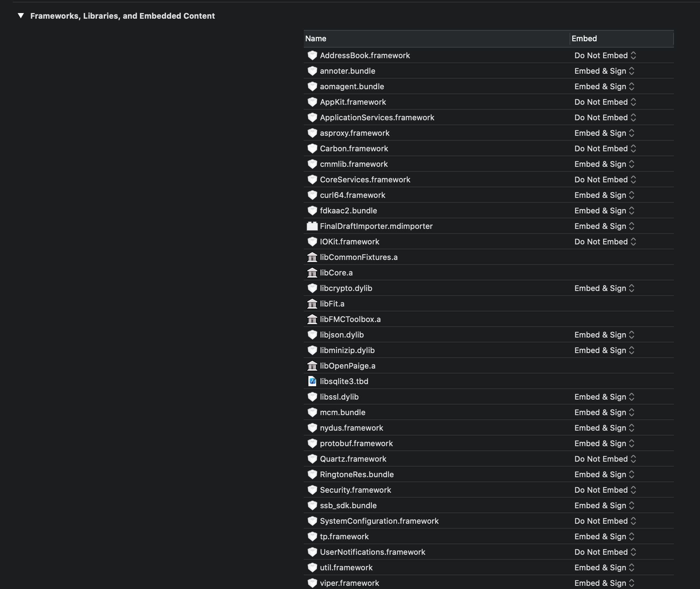Click the libcrypto.dylib icon
Viewport: 700px width, 589px height.
point(312,288)
